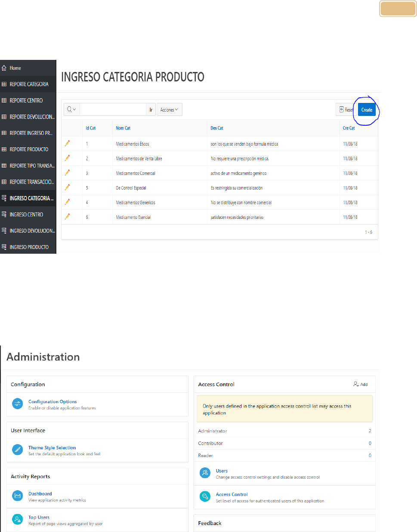The image size is (417, 532).
Task: Click the Access Control key icon
Action: 205,497
